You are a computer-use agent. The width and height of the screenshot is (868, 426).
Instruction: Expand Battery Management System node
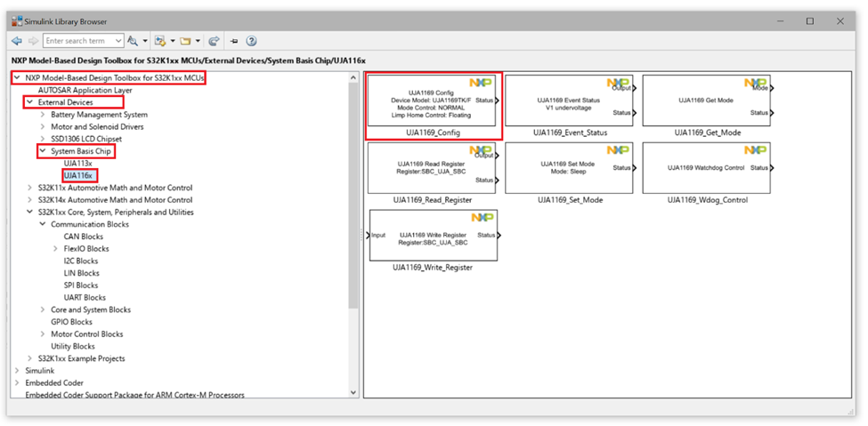(43, 115)
